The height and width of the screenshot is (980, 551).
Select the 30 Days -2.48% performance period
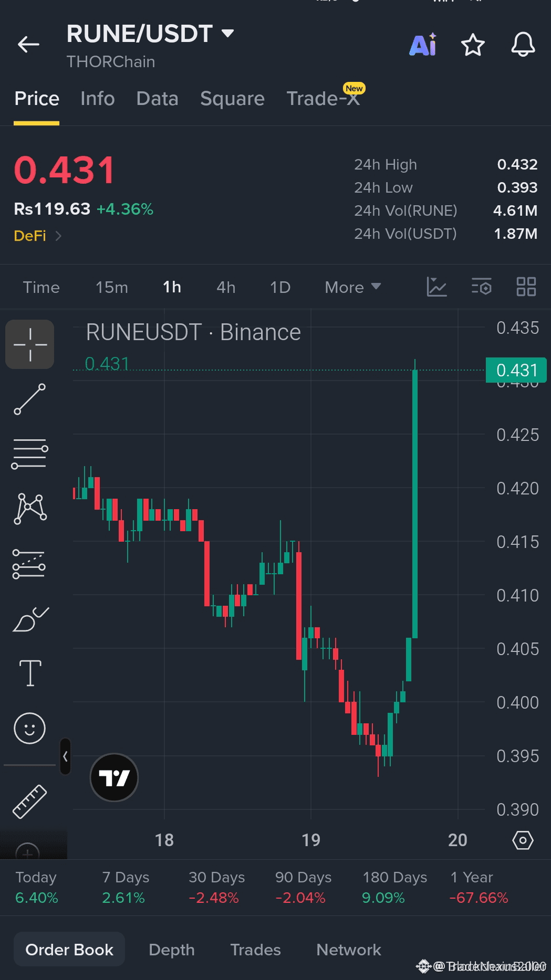[x=216, y=887]
